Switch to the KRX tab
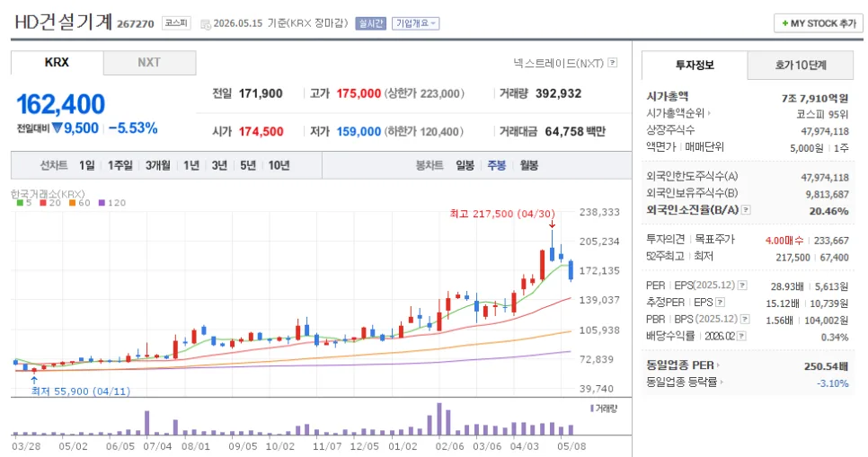 [57, 63]
